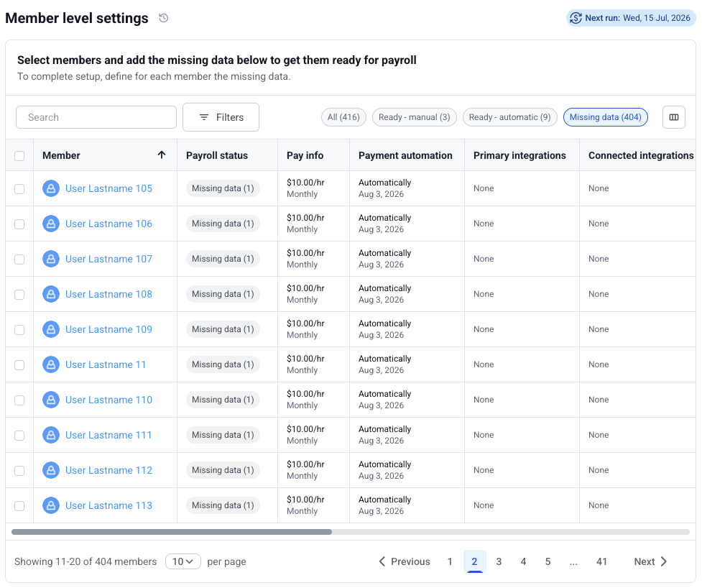The image size is (702, 588).
Task: Select the Missing data (404) tab
Action: click(605, 117)
